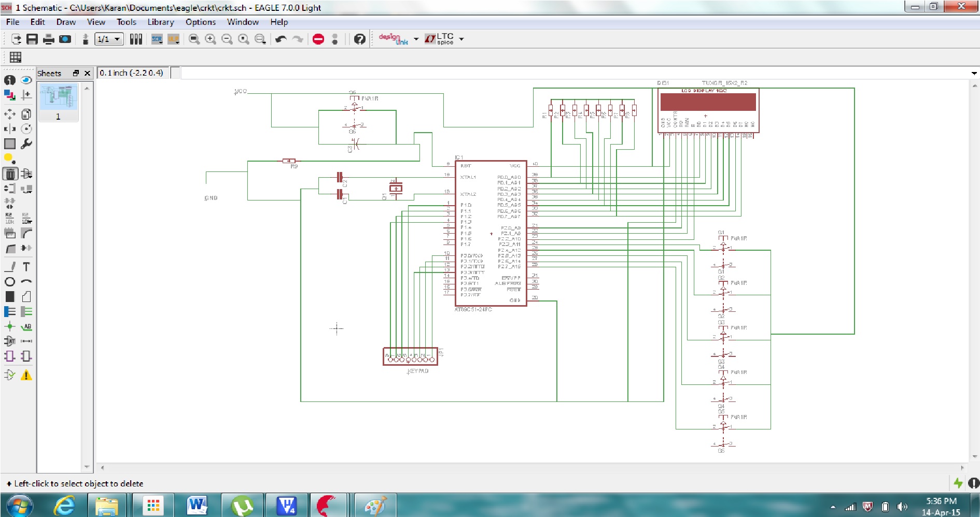
Task: Open the Display layers tool
Action: (10, 95)
